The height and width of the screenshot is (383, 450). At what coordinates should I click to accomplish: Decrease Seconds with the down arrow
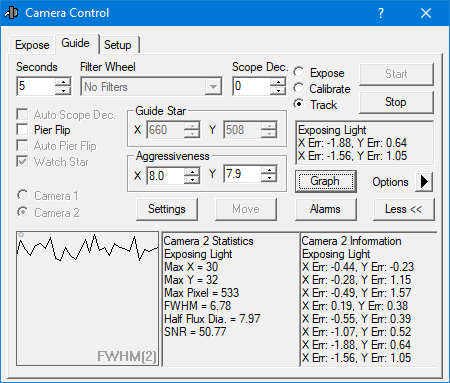[63, 90]
